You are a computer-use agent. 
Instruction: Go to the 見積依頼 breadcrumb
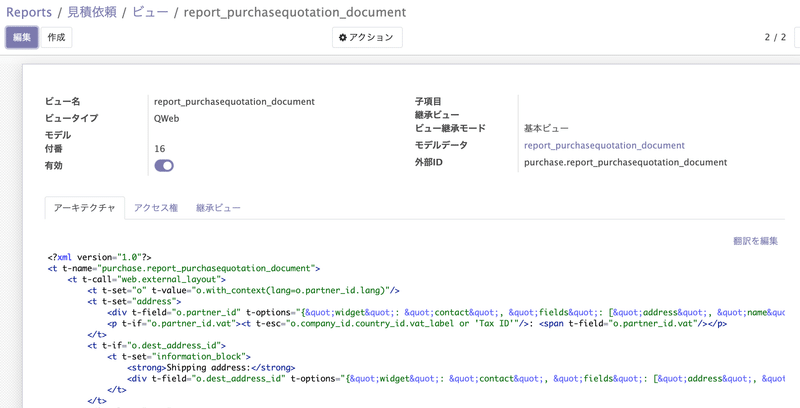click(x=92, y=12)
